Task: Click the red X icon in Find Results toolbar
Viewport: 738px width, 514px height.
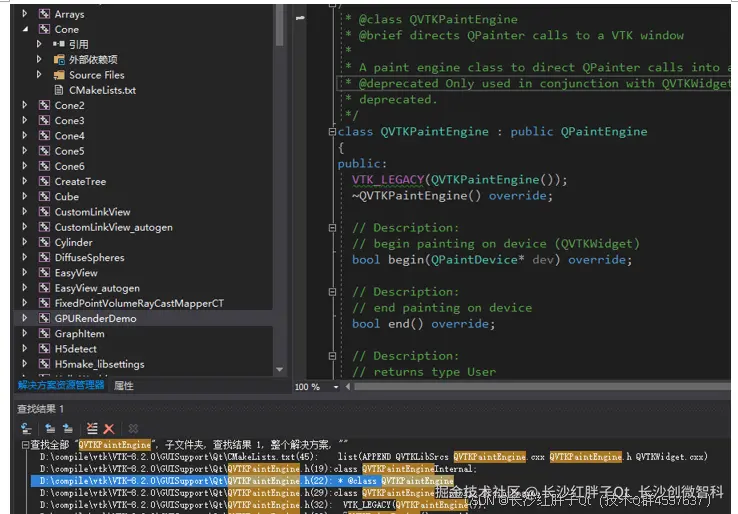Action: click(109, 429)
